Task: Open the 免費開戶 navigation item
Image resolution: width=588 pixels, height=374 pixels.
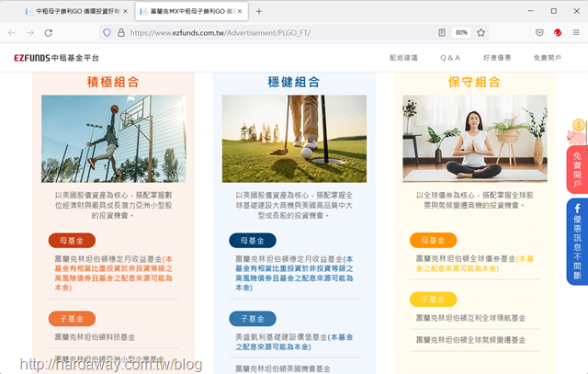Action: (548, 58)
